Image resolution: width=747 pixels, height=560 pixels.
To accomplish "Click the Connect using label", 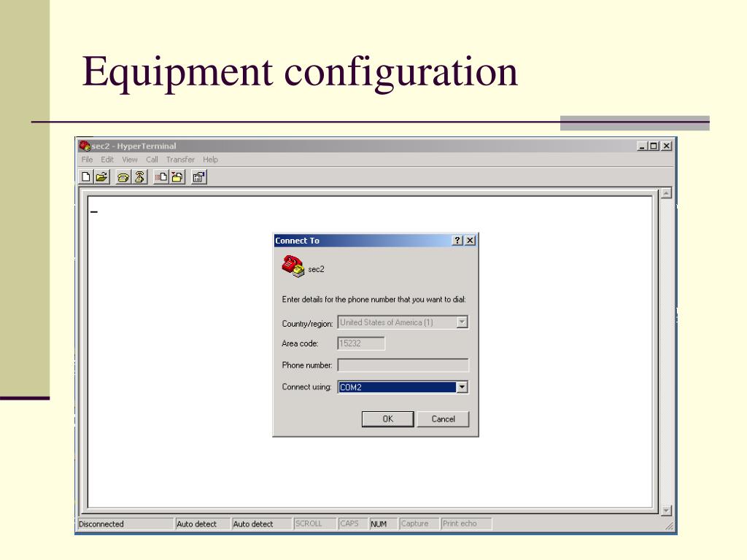I will (306, 387).
